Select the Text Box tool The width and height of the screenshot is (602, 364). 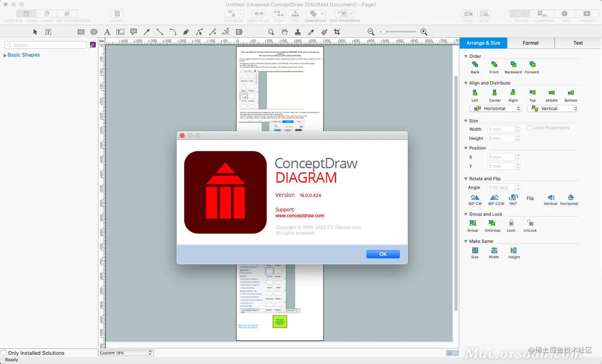click(x=120, y=32)
